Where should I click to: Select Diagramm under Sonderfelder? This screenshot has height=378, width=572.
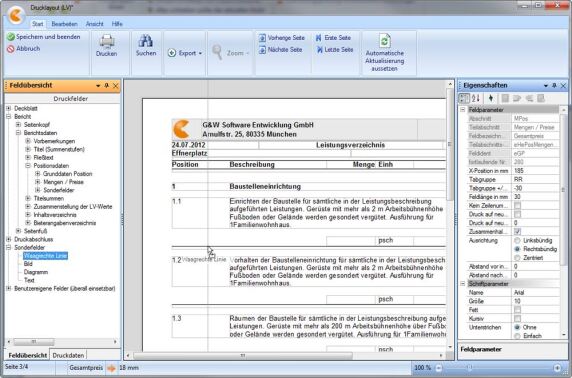36,272
